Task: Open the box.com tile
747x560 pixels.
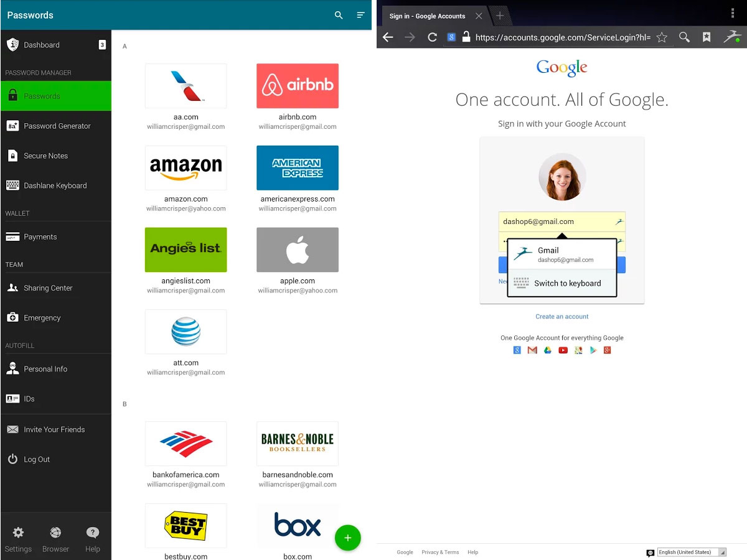Action: (x=298, y=526)
